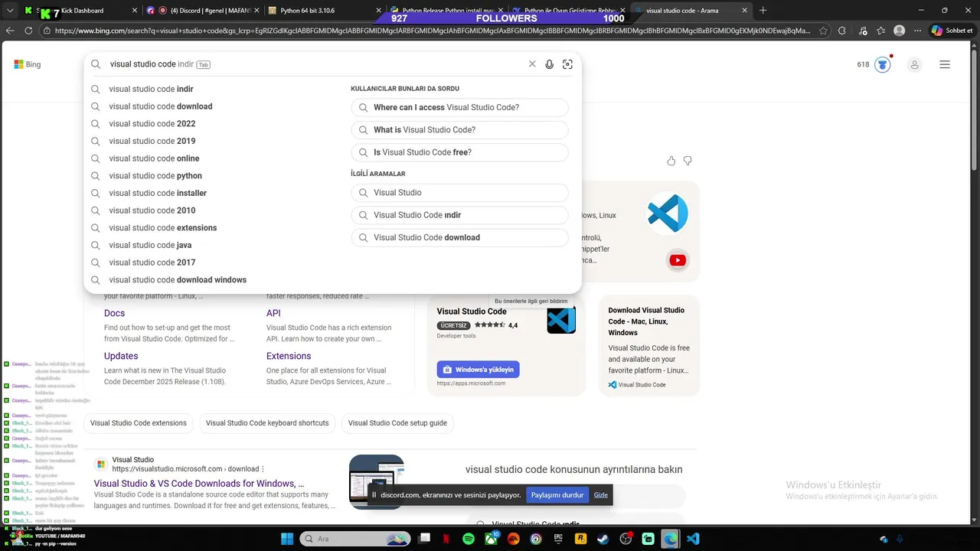Click the large VS Code logo on the card
The height and width of the screenshot is (551, 980).
point(668,213)
